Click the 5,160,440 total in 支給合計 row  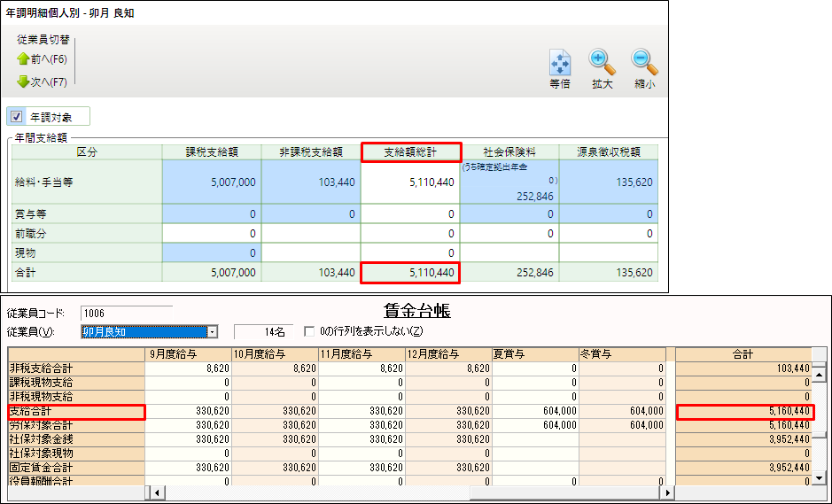743,411
